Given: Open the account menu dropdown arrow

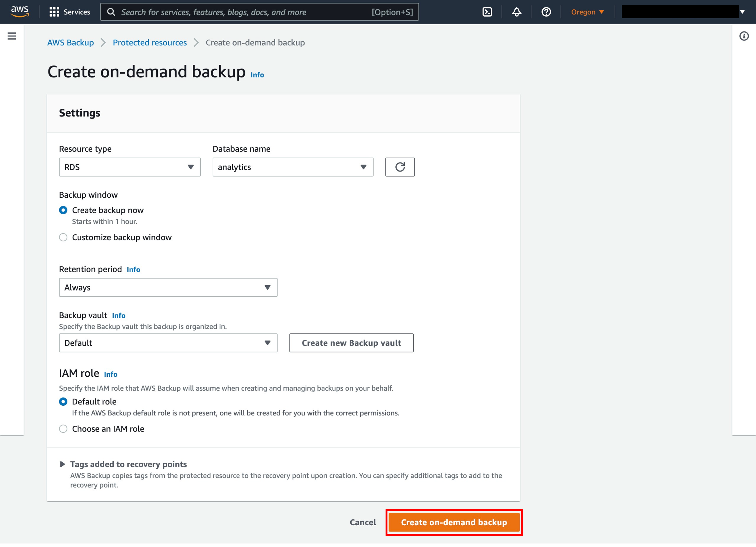Looking at the screenshot, I should (x=742, y=12).
